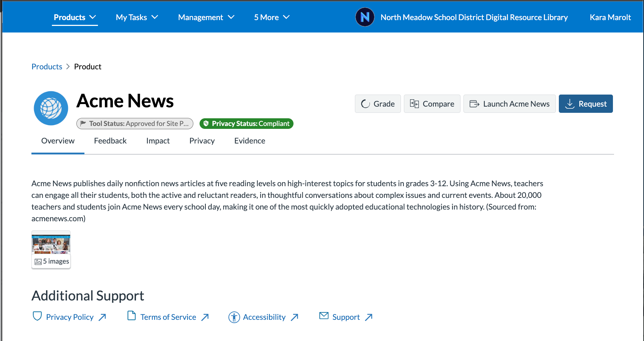Click the Privacy Policy shield icon
This screenshot has height=341, width=644.
tap(37, 316)
